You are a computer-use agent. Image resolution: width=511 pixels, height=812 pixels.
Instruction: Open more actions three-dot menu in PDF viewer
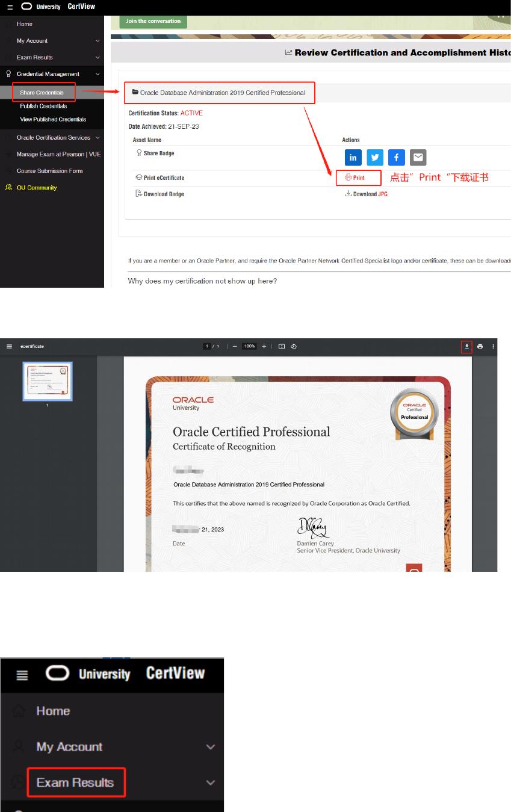coord(493,346)
